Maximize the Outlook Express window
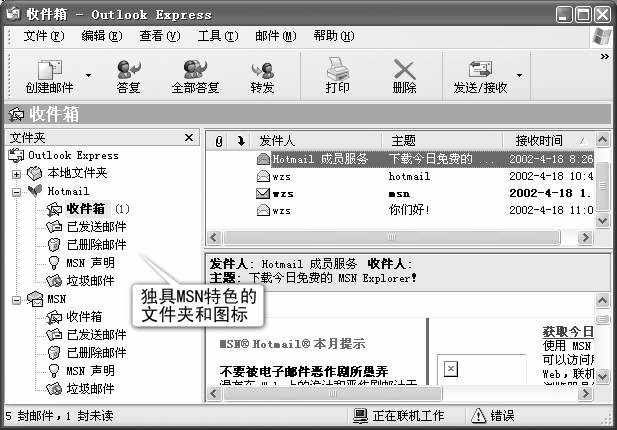 pyautogui.click(x=583, y=15)
